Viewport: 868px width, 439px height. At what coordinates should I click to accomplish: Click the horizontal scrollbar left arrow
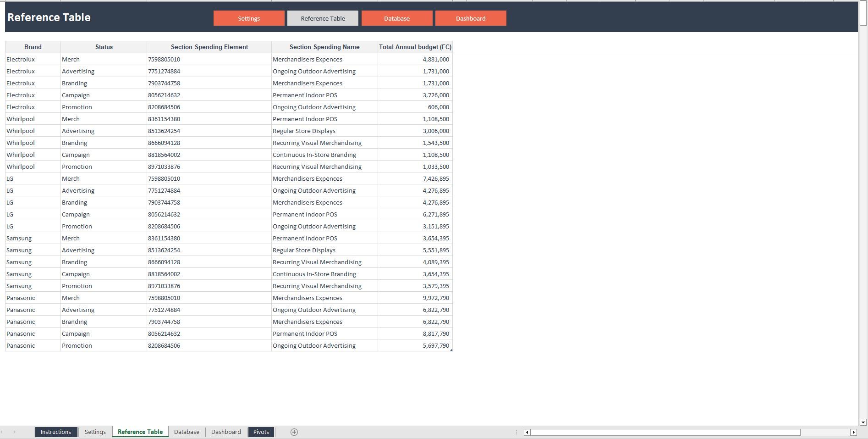[527, 432]
